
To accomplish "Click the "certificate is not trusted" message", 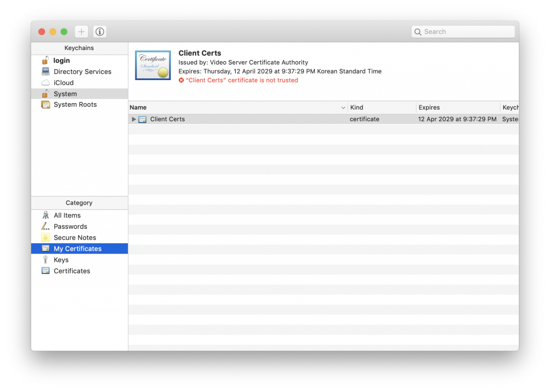I will (242, 81).
